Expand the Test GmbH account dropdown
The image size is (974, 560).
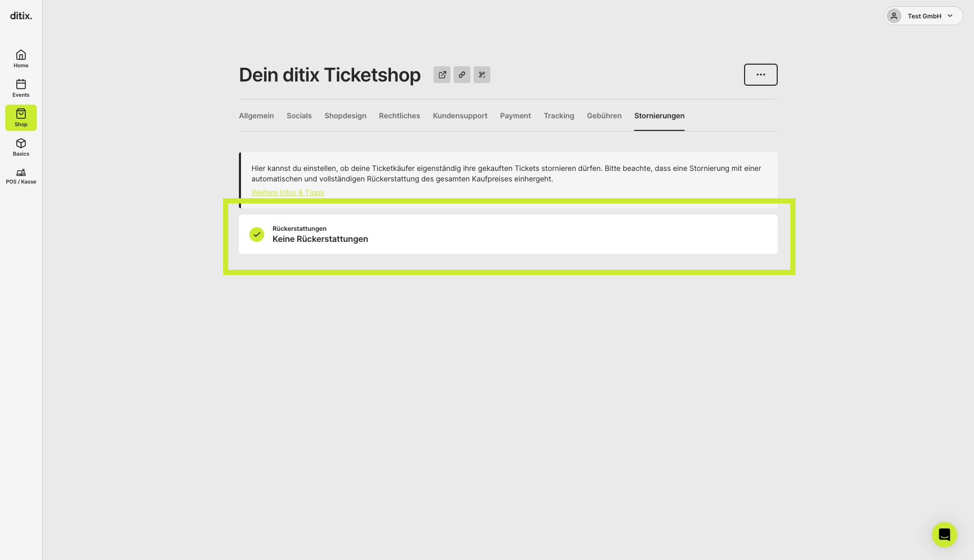click(923, 16)
